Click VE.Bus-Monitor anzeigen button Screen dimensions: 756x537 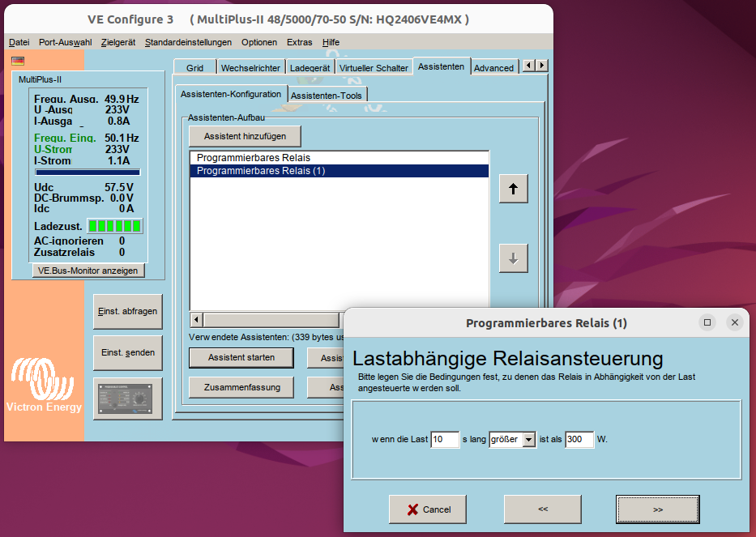pyautogui.click(x=88, y=271)
